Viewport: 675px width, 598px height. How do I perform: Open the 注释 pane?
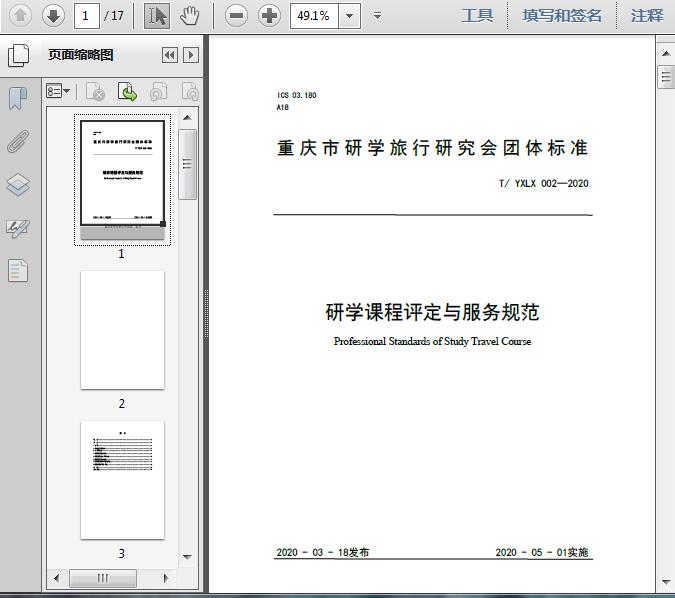tap(647, 16)
